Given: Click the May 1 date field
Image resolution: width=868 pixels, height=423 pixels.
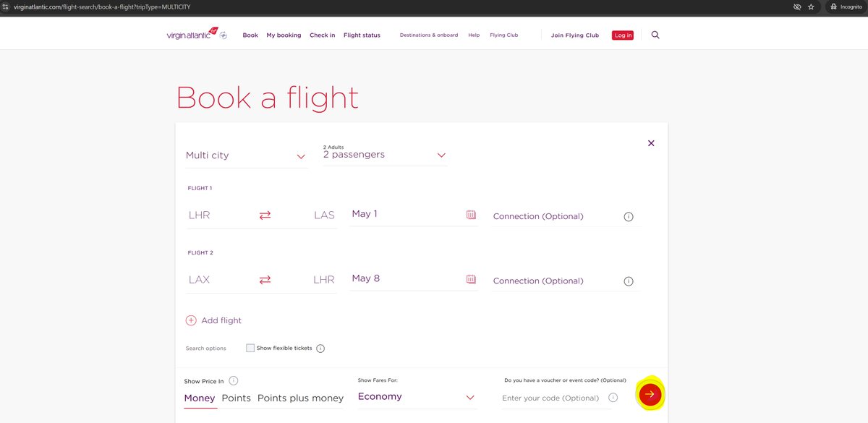Looking at the screenshot, I should click(414, 215).
